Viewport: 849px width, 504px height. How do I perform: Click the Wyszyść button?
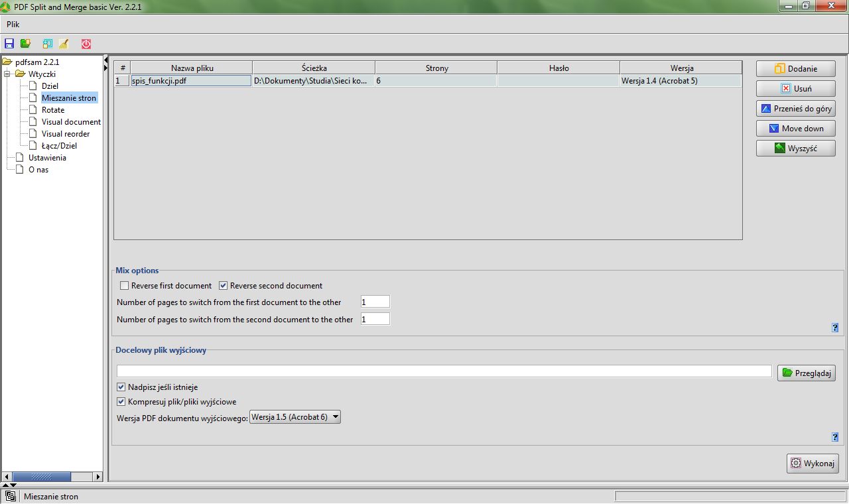pyautogui.click(x=795, y=148)
